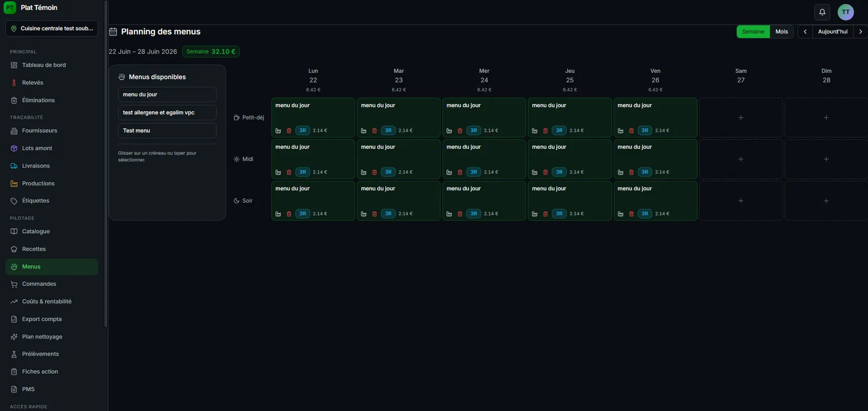The image size is (868, 411).
Task: Go to Plan nettoyage via the sparkle icon
Action: 14,337
